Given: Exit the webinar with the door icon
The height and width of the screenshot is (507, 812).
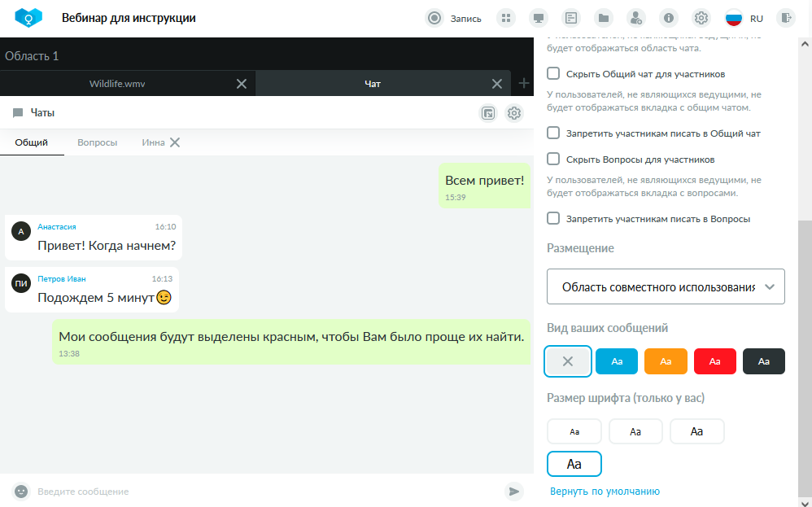Looking at the screenshot, I should [786, 18].
